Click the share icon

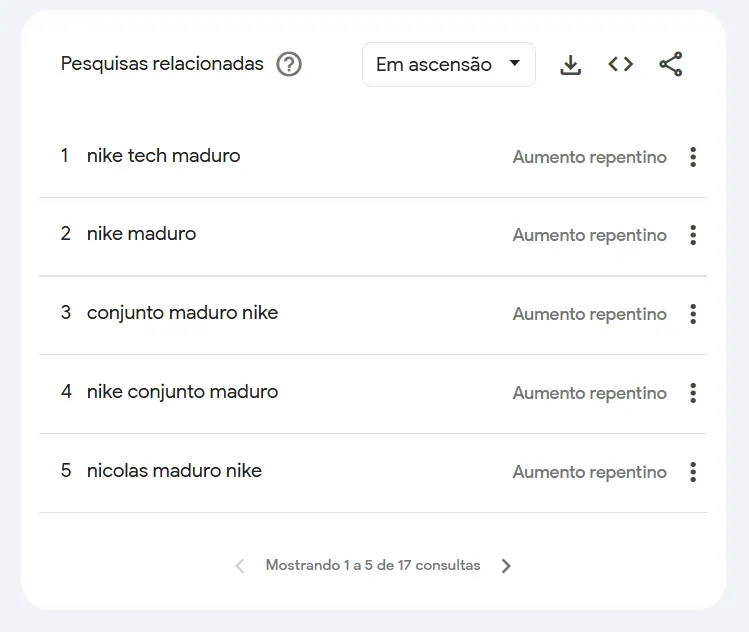pyautogui.click(x=671, y=65)
